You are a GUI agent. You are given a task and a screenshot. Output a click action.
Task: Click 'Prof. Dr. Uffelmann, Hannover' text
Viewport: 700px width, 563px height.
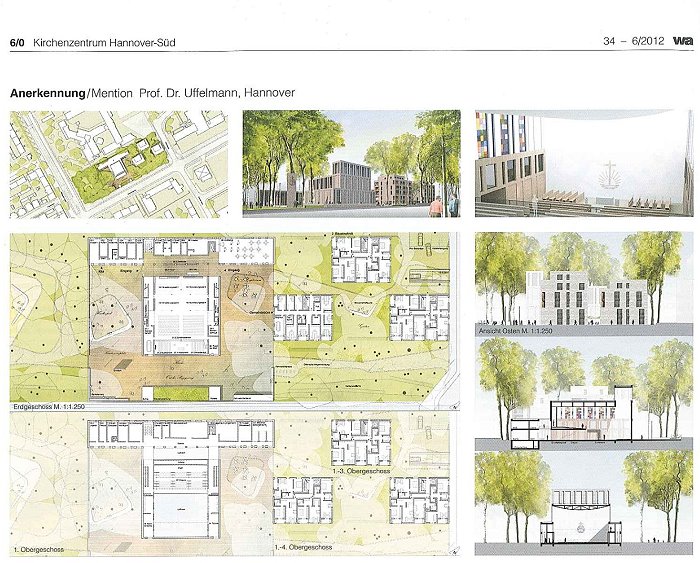217,93
